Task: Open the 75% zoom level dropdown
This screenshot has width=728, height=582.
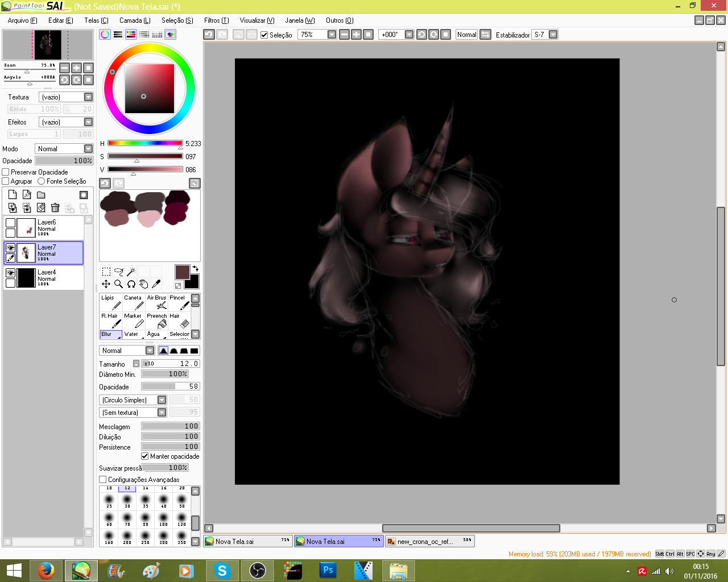Action: 332,35
